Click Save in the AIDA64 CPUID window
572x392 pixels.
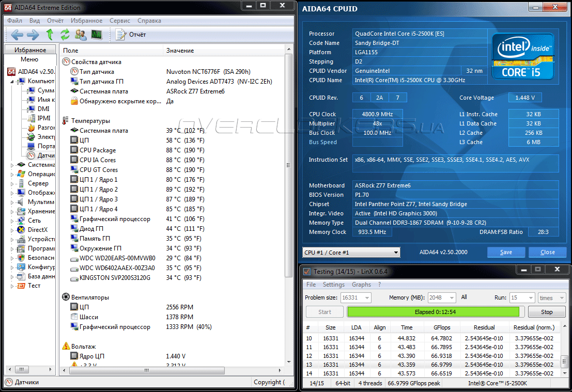[x=506, y=252]
